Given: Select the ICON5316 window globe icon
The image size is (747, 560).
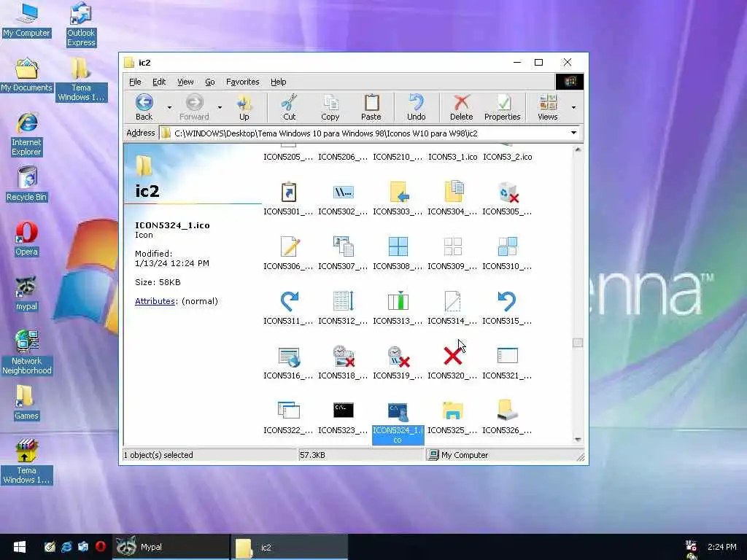Looking at the screenshot, I should click(289, 357).
